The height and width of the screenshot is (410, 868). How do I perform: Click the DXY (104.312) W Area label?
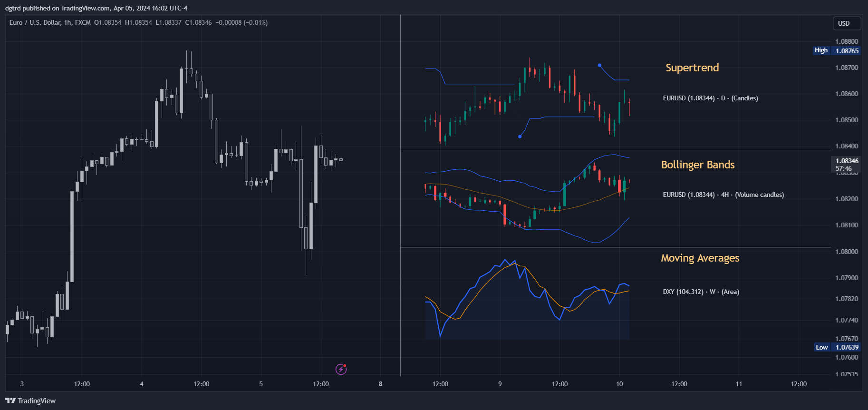pos(701,292)
